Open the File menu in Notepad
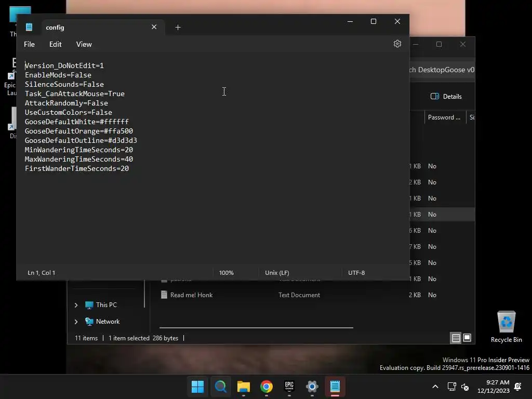Image resolution: width=532 pixels, height=399 pixels. (x=29, y=45)
